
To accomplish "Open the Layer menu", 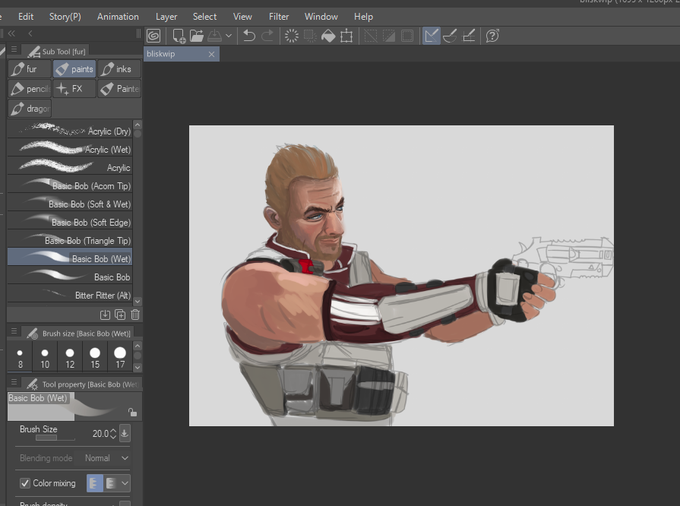I will pos(166,16).
